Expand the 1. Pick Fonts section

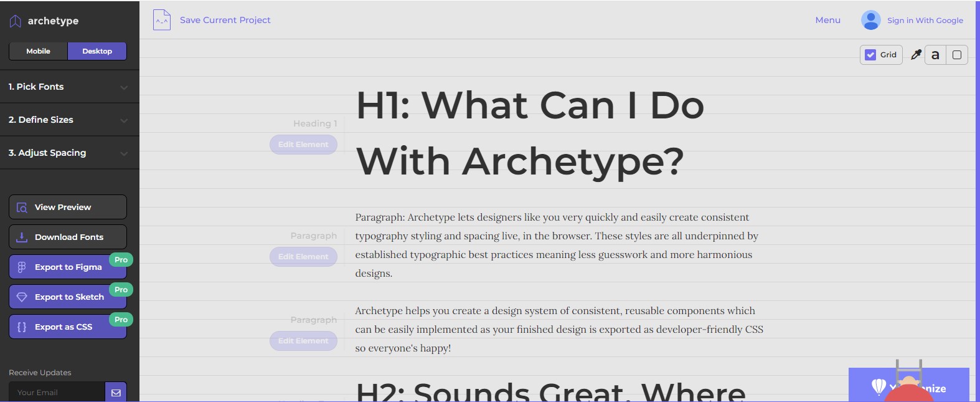70,87
